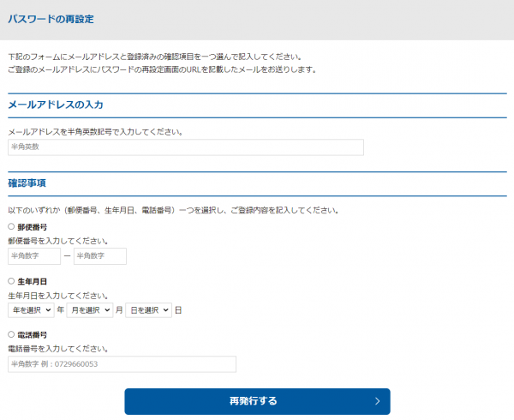Viewport: 514px width, 420px height.
Task: Focus the email address input field
Action: tap(185, 147)
